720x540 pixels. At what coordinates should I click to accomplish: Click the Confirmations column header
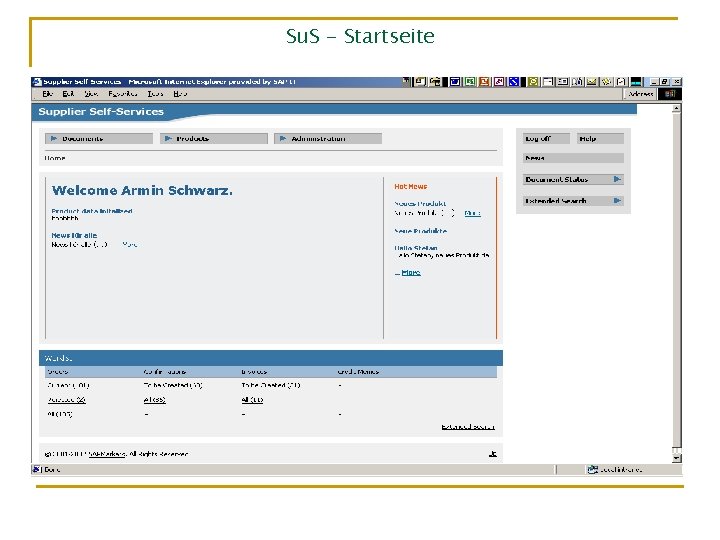coord(164,371)
